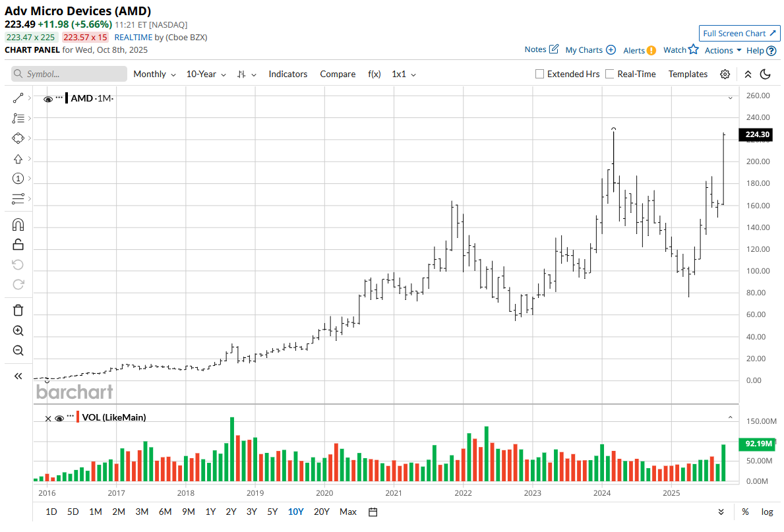Open AMD series more options dots
Viewport: 784px width, 532px height.
pos(59,97)
